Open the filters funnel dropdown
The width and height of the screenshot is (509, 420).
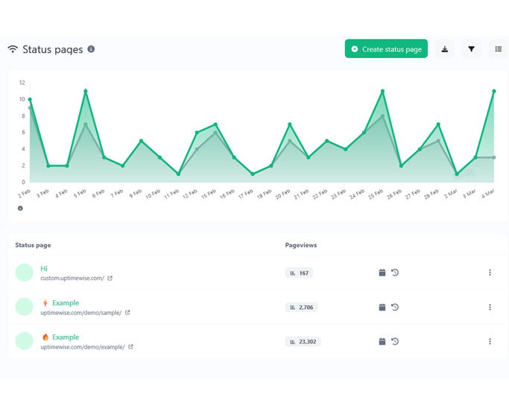pyautogui.click(x=472, y=49)
